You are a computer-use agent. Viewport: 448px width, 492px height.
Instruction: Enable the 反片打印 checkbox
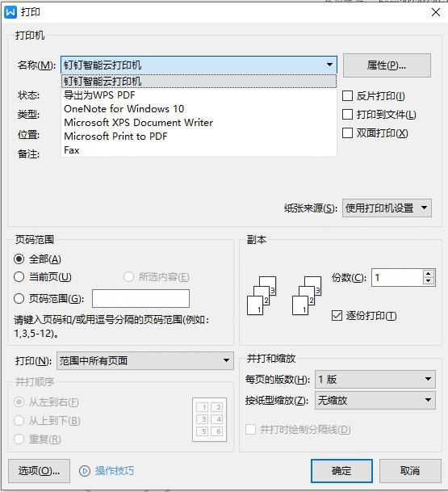point(347,95)
